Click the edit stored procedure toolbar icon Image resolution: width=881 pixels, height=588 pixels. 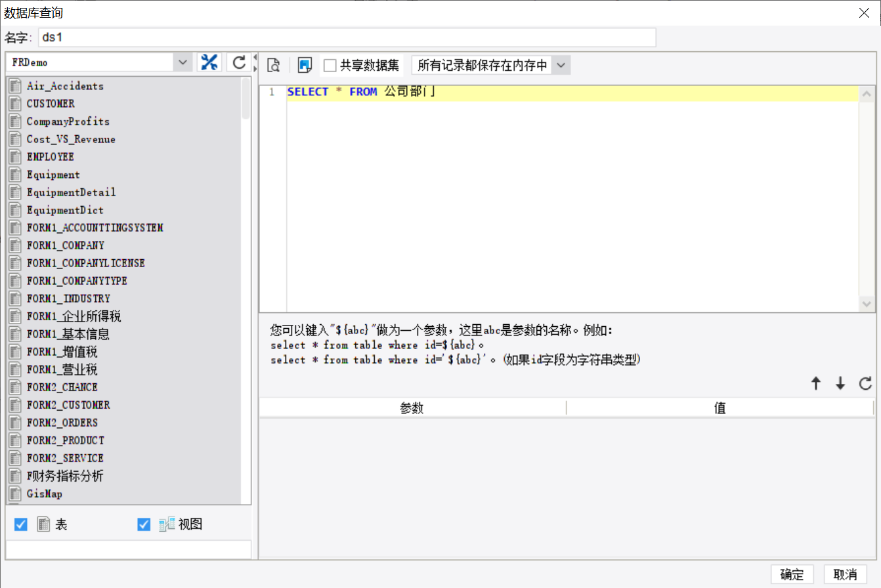(x=304, y=65)
